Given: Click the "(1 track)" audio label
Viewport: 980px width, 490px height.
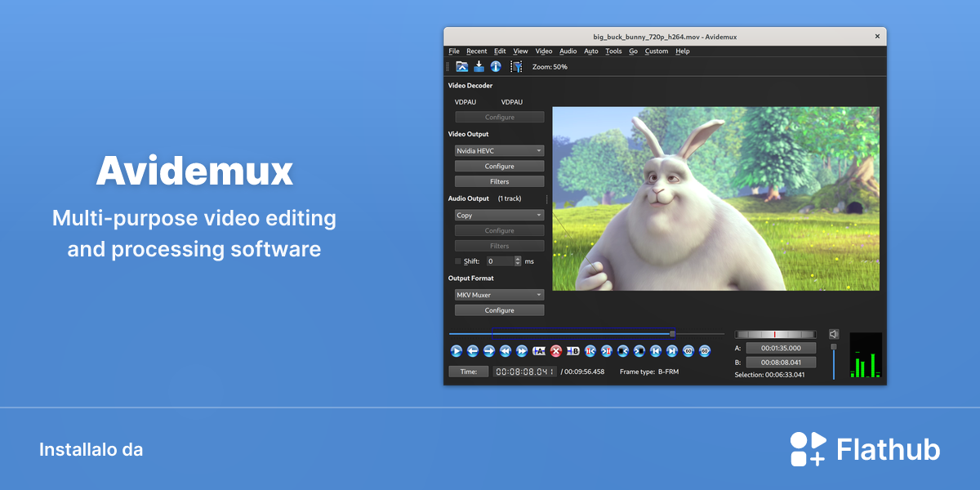Looking at the screenshot, I should click(510, 198).
